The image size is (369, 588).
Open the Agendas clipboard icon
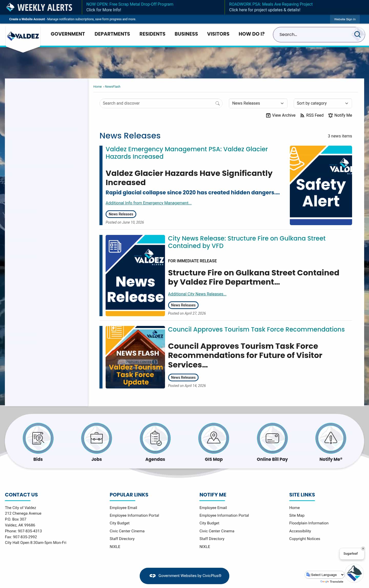[x=155, y=438]
